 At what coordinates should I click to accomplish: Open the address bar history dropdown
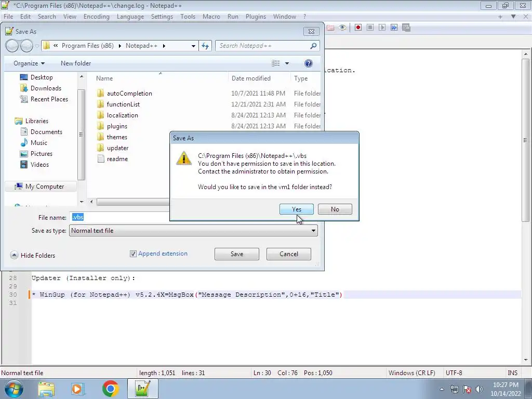coord(193,46)
